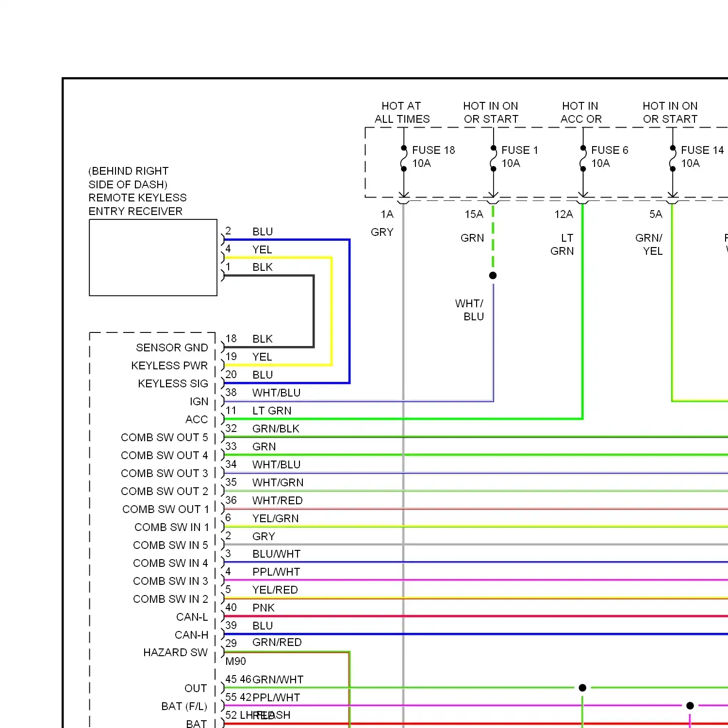Click the "COMB SW IN 1" label
This screenshot has width=728, height=728.
tap(171, 528)
